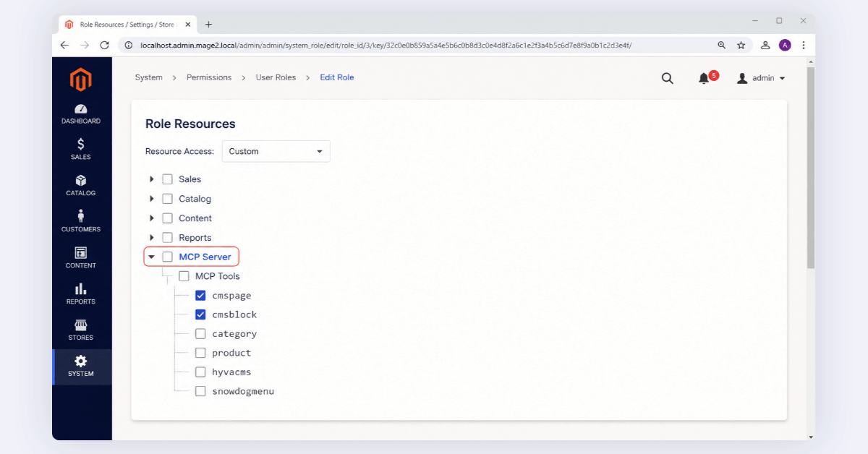
Task: Expand the Sales tree node
Action: tap(152, 179)
